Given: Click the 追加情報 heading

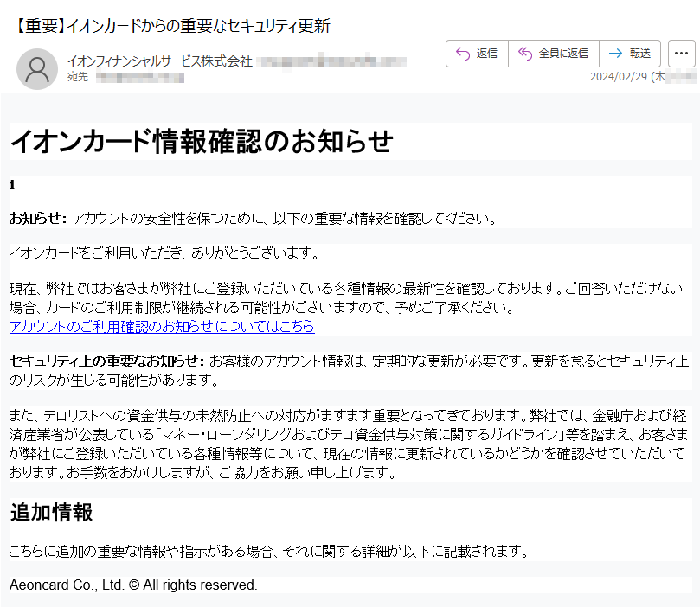Looking at the screenshot, I should pyautogui.click(x=51, y=512).
